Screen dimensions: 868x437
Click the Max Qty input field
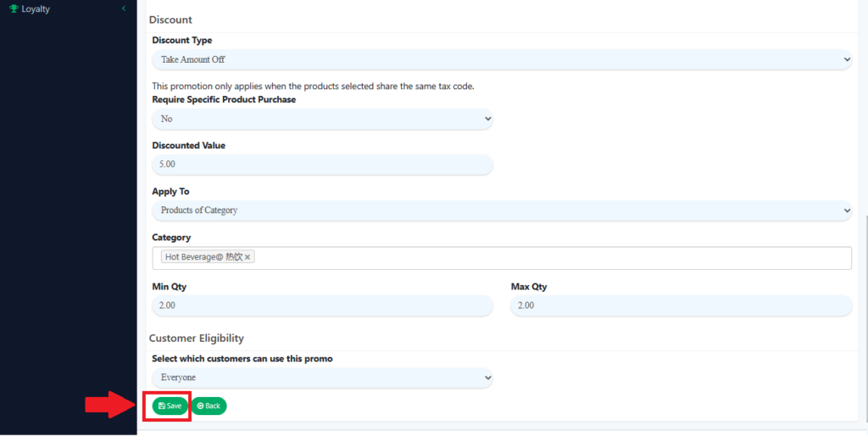click(x=681, y=305)
